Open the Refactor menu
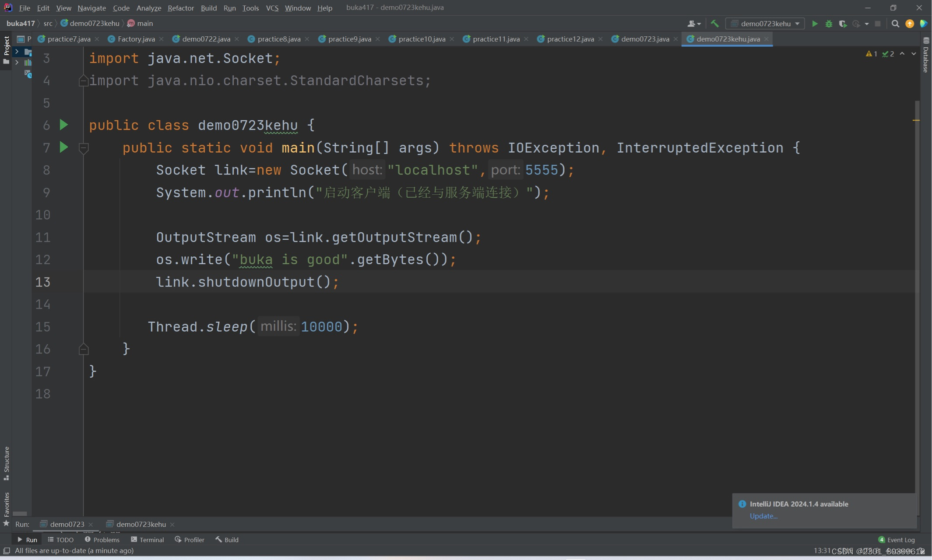The image size is (932, 560). [181, 8]
